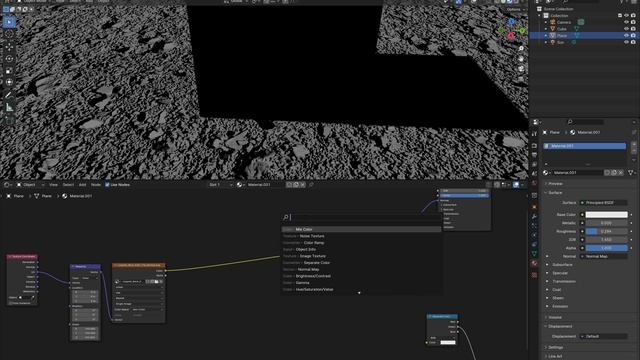Open the View menu in node editor
Image resolution: width=640 pixels, height=360 pixels.
click(x=53, y=184)
